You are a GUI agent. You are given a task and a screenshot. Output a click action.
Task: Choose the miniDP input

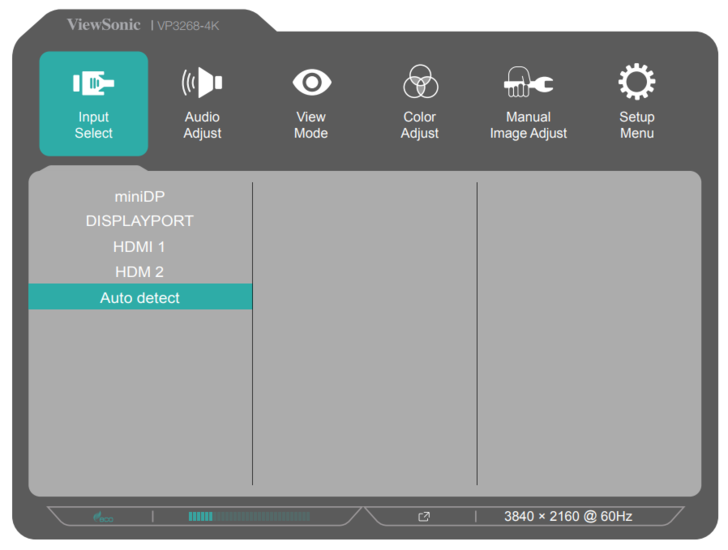coord(140,196)
